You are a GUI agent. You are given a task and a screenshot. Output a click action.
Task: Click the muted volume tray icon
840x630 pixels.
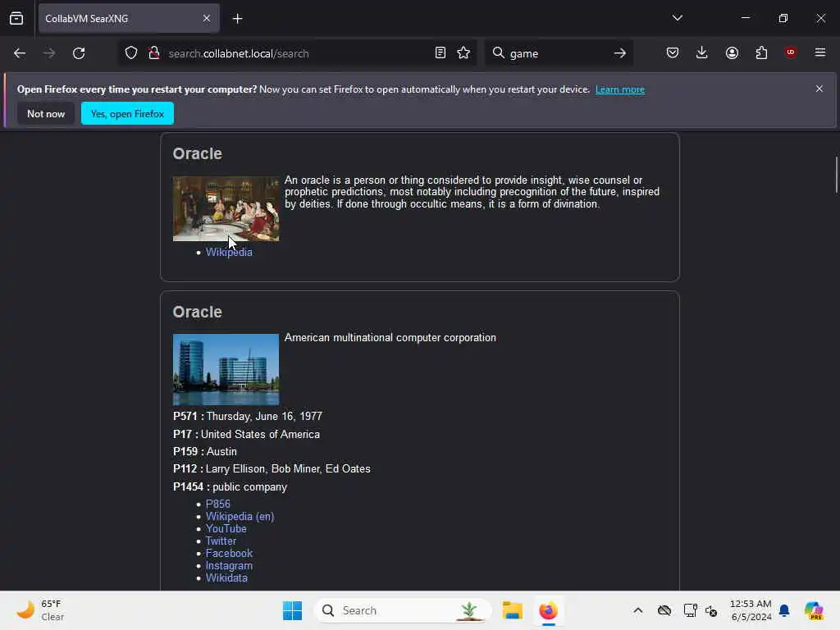711,610
